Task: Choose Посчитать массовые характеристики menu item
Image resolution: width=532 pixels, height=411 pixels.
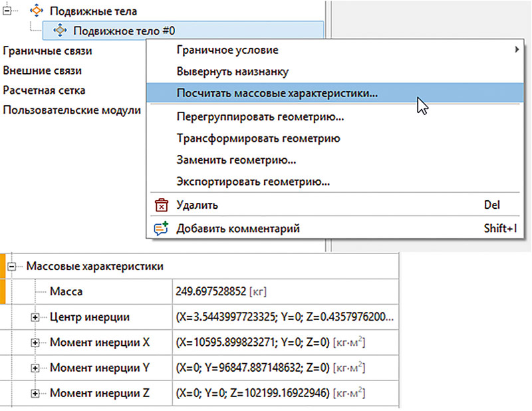Action: [277, 94]
